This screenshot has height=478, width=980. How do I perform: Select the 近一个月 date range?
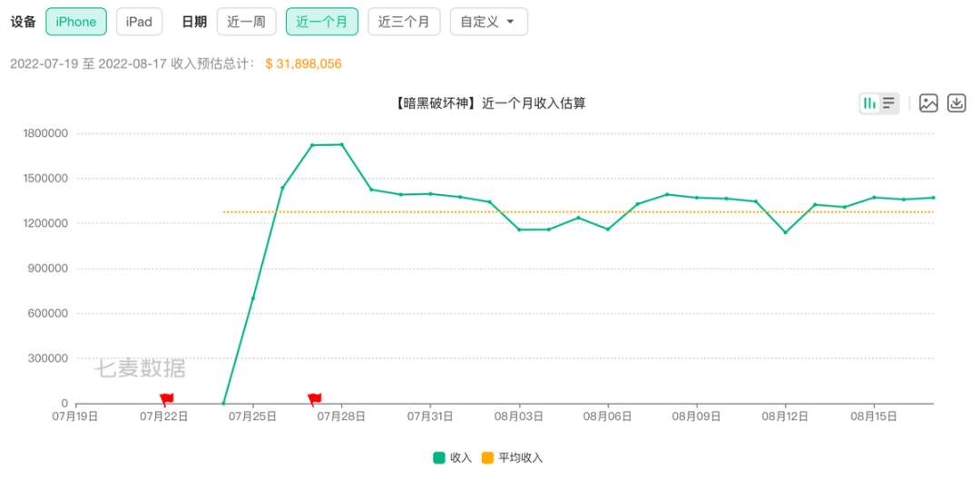(x=322, y=22)
